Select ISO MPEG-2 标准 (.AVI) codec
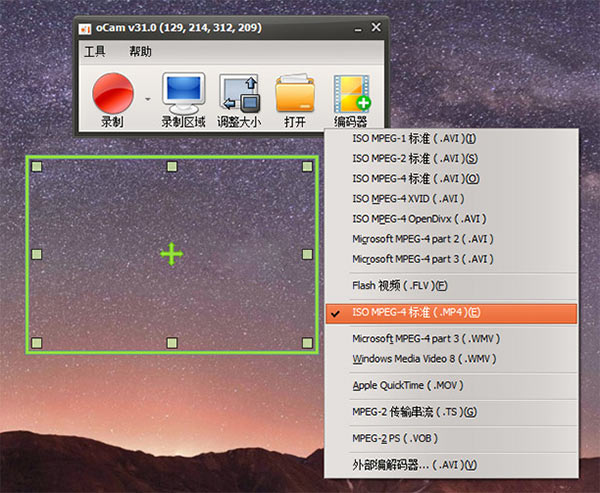 tap(452, 158)
